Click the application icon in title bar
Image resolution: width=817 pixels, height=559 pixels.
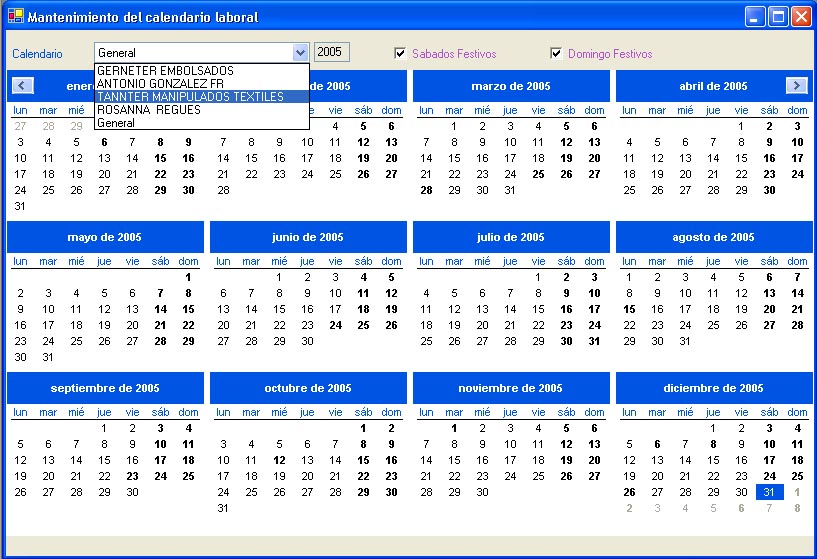point(14,17)
